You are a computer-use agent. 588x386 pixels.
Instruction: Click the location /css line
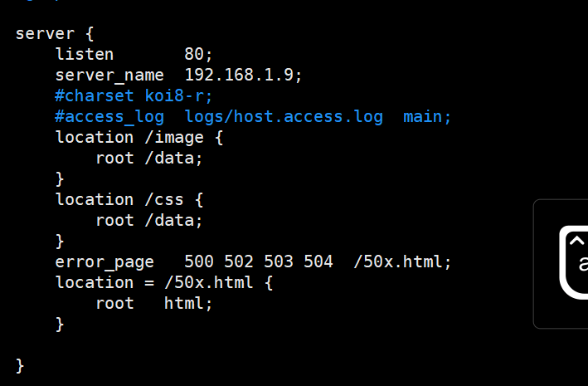(129, 200)
